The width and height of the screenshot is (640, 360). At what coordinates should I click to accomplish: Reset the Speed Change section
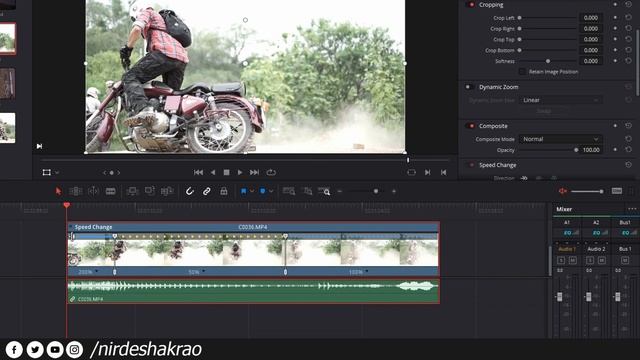point(628,165)
